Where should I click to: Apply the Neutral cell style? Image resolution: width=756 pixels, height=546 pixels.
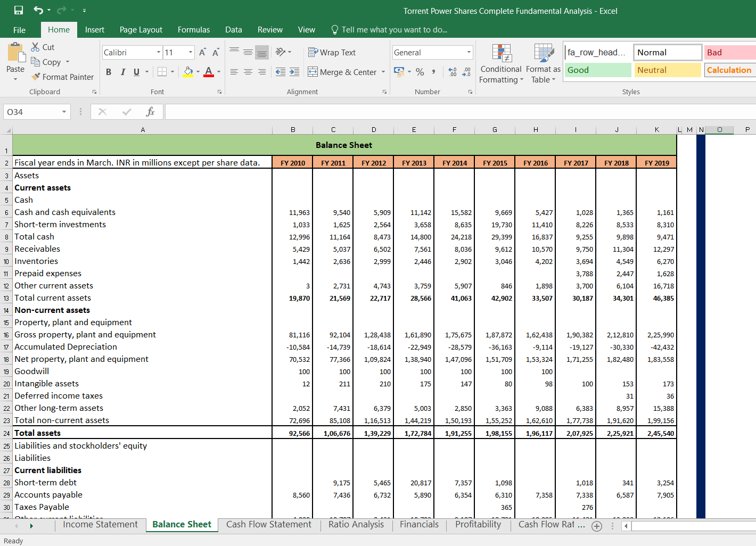[668, 70]
